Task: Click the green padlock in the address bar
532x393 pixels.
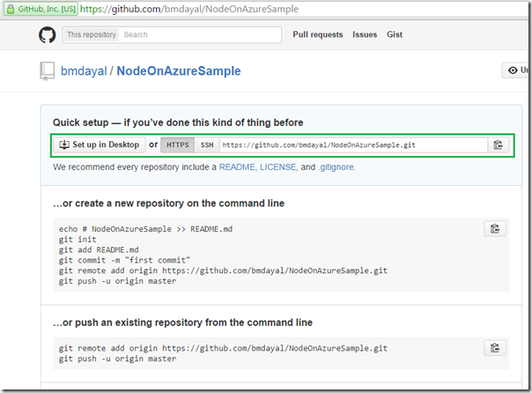Action: click(11, 9)
